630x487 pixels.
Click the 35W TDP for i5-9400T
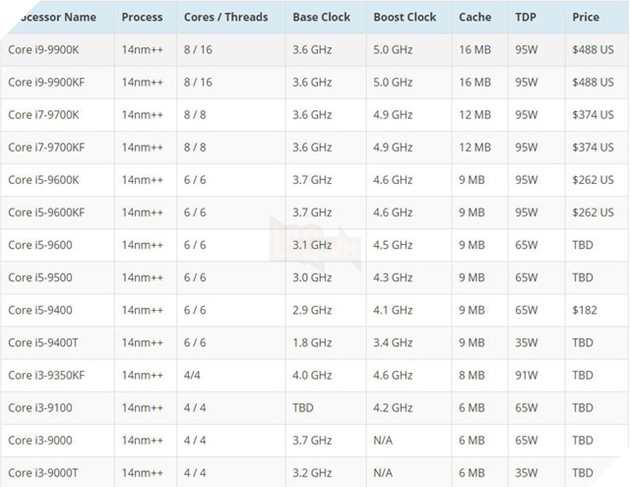tap(526, 342)
